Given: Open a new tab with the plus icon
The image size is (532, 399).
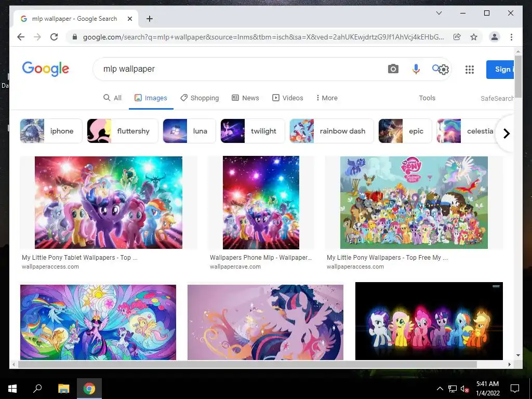Looking at the screenshot, I should (x=150, y=19).
